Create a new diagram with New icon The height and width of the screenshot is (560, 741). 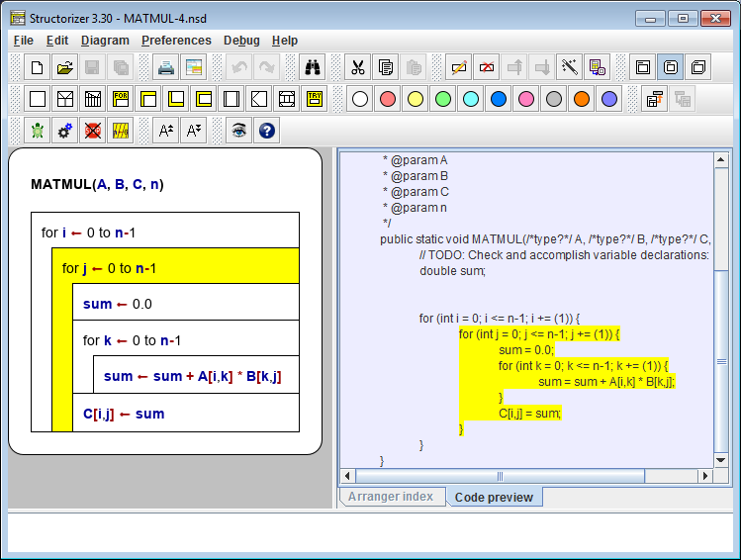pos(37,67)
